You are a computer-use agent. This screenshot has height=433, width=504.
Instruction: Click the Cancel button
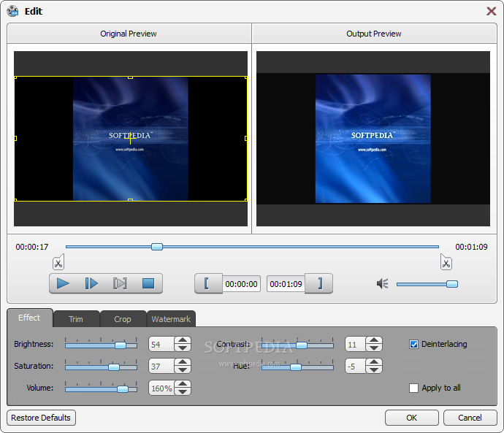click(x=470, y=418)
